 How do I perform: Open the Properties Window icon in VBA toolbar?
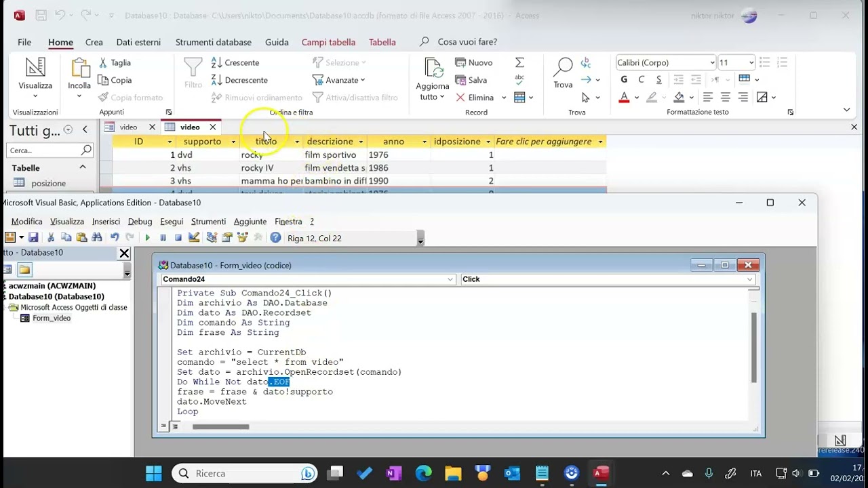[x=227, y=237]
